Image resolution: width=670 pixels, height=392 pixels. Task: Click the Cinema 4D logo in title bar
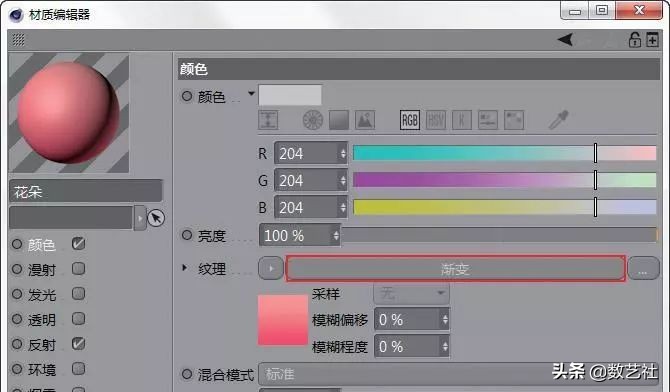16,15
